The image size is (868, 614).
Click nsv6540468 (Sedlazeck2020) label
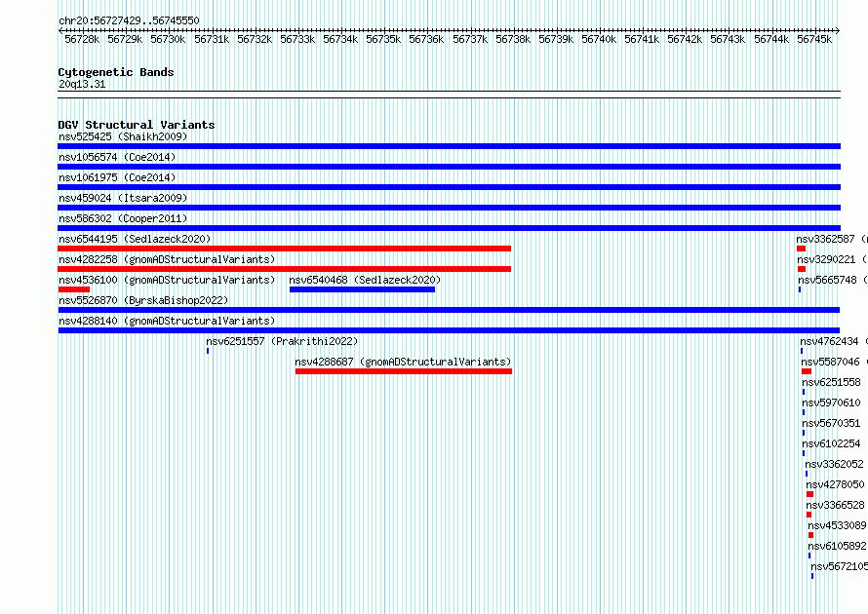coord(365,280)
